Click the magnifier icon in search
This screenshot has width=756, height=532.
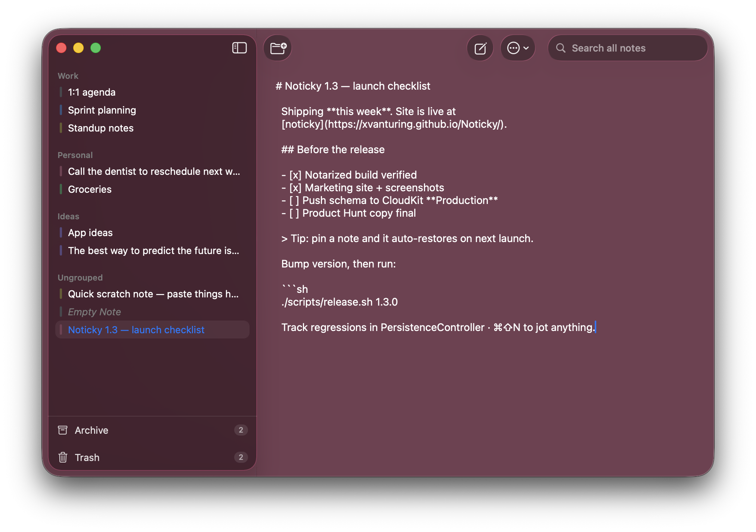pos(561,48)
